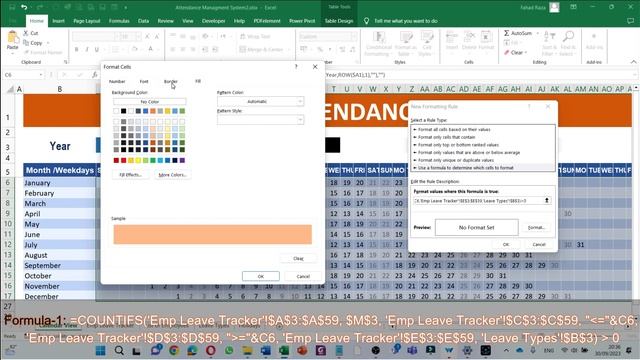This screenshot has height=360, width=640.
Task: Open the number format Custom dropdown
Action: click(x=353, y=37)
